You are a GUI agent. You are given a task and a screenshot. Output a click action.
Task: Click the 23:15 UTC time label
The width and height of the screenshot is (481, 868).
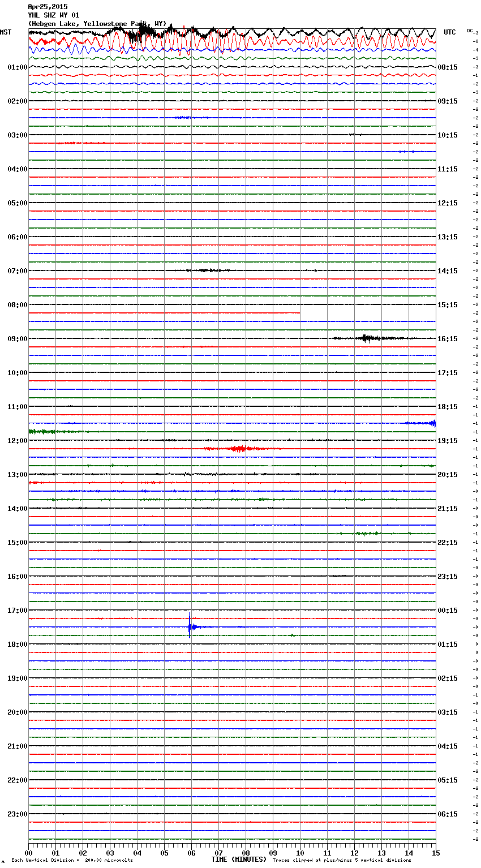pos(448,577)
